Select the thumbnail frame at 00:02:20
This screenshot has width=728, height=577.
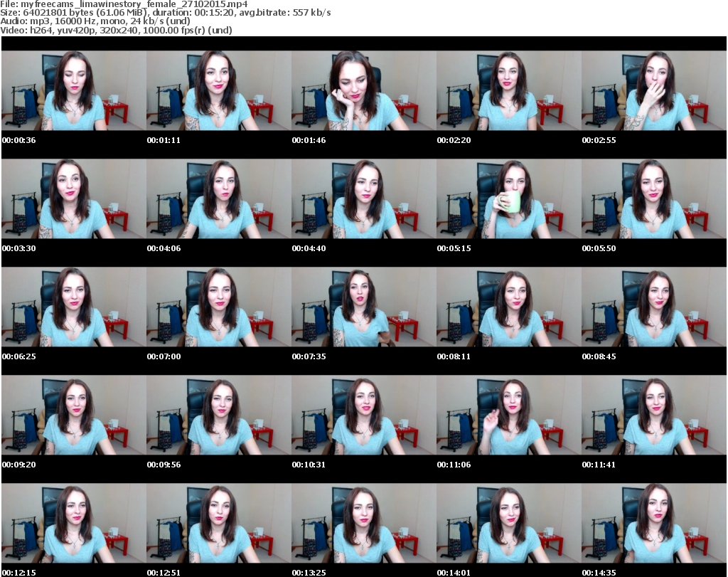pos(509,90)
